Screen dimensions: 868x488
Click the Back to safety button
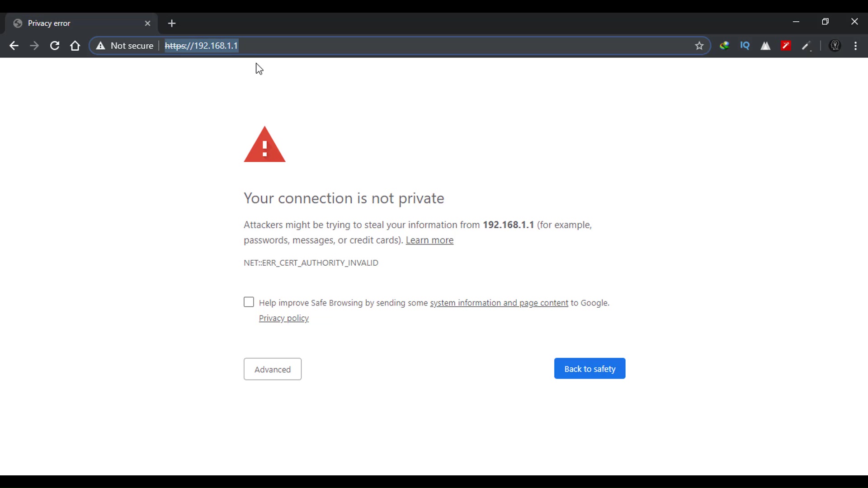(x=590, y=369)
